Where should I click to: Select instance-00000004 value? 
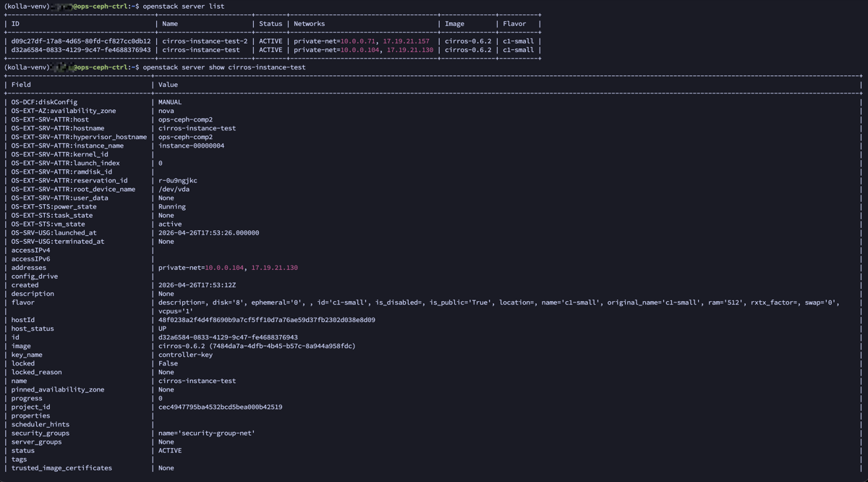point(192,145)
